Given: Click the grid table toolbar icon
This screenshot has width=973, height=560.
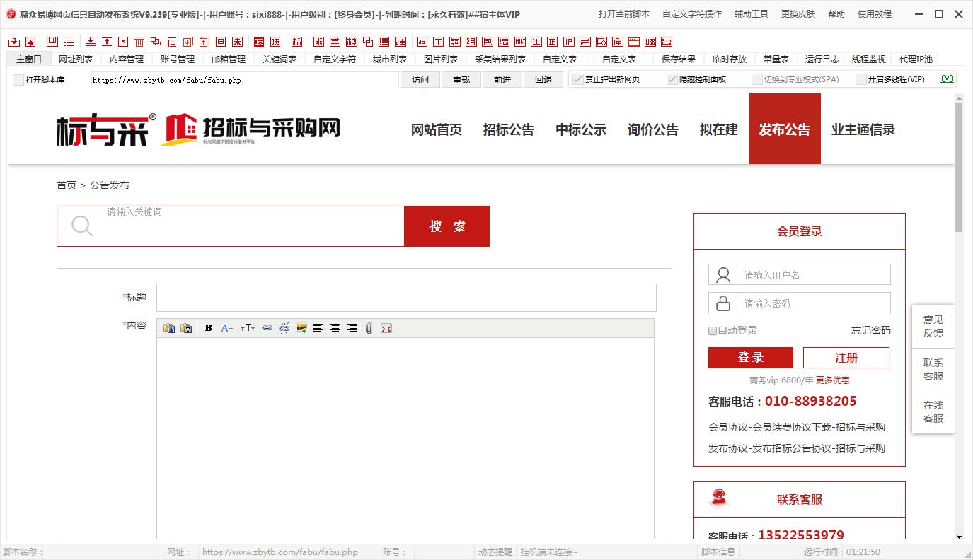Looking at the screenshot, I should (384, 42).
